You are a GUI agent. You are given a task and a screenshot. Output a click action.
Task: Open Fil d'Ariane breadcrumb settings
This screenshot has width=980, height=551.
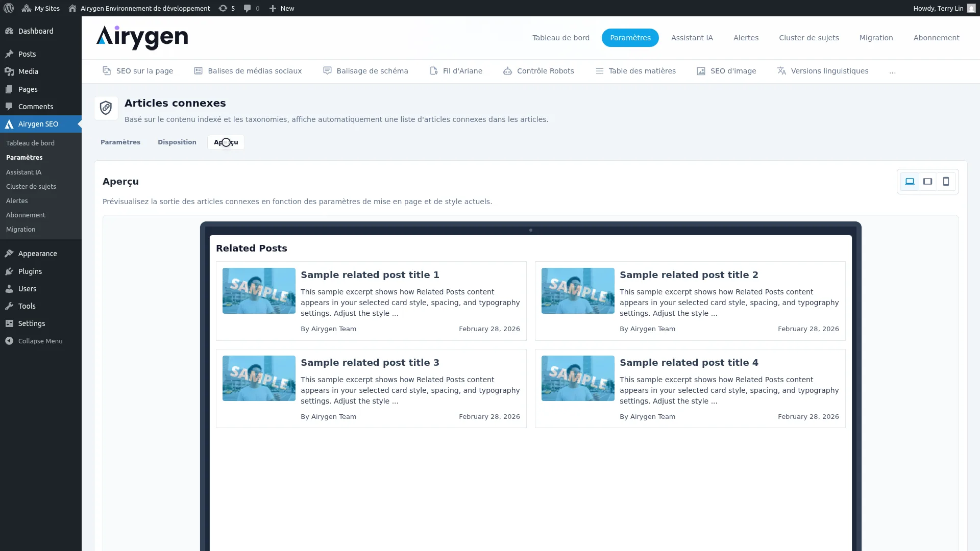(456, 71)
